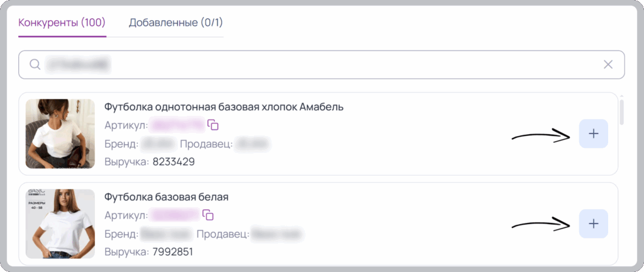This screenshot has height=272, width=644.
Task: Clear the search field with X icon
Action: [608, 64]
